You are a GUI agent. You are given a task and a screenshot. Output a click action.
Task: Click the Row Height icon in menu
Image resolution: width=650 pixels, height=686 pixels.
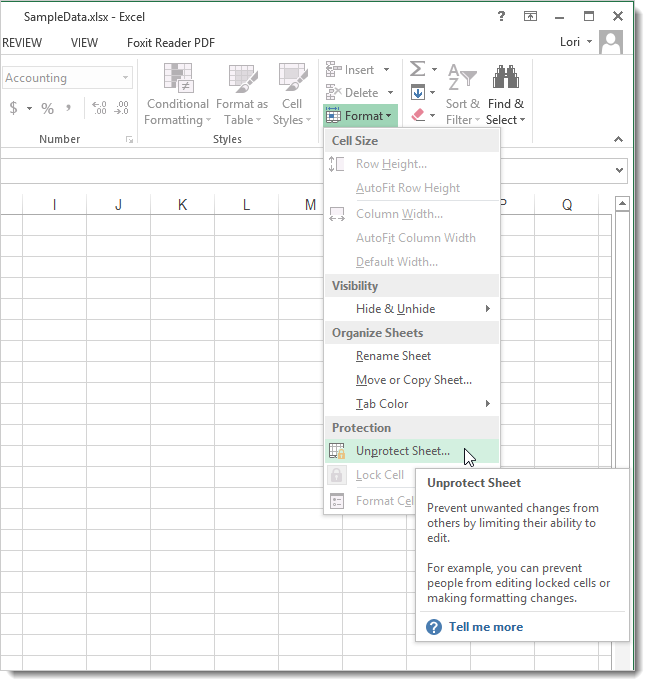pos(336,164)
